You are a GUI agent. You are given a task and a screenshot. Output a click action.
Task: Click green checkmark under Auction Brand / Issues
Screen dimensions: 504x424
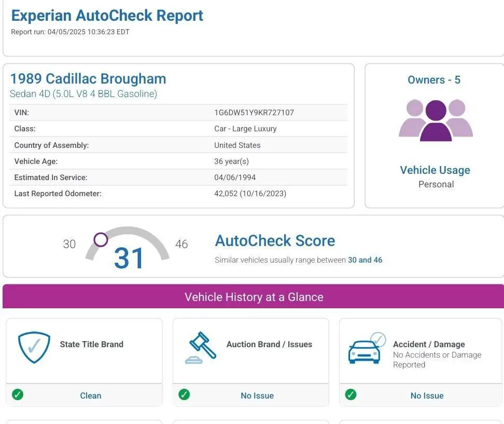[184, 395]
